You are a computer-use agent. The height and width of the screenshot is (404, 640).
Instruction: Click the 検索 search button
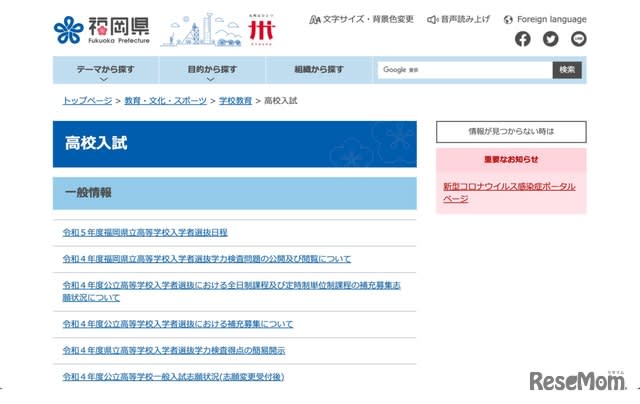[x=567, y=70]
